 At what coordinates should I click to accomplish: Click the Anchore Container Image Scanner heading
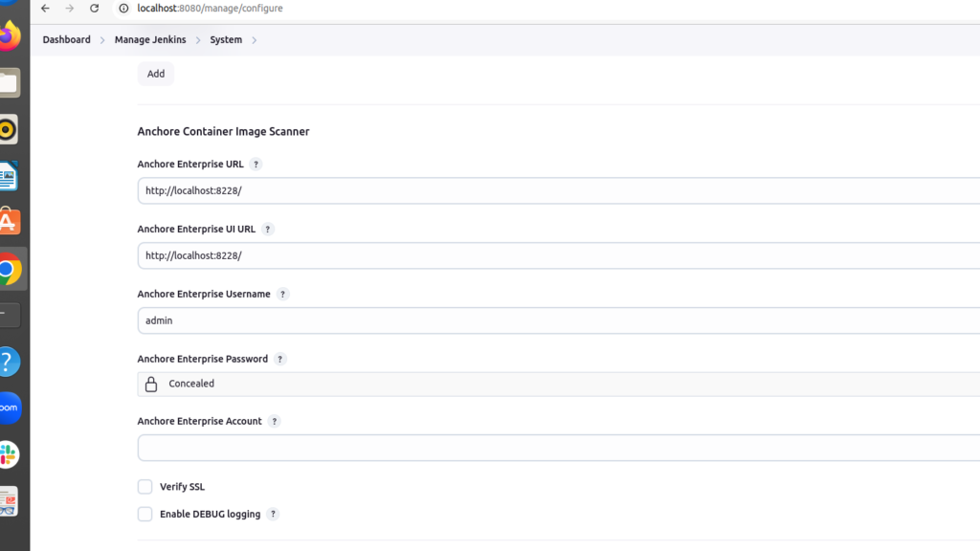point(223,131)
